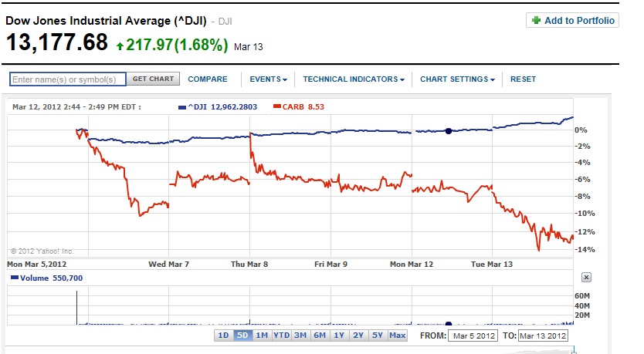Click the 13,177.68 index price
644x354 pixels.
tap(57, 42)
